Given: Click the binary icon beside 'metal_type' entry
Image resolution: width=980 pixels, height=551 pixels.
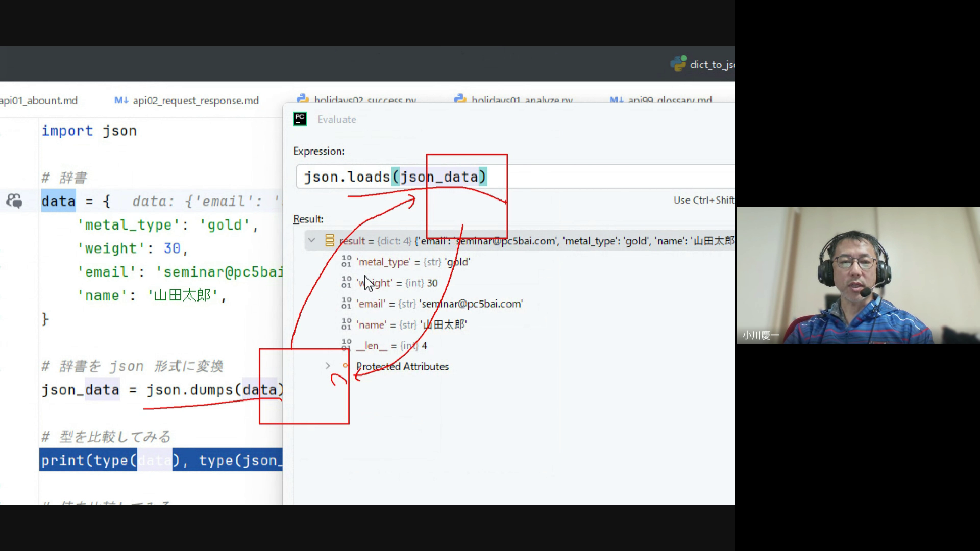Looking at the screenshot, I should (x=347, y=262).
